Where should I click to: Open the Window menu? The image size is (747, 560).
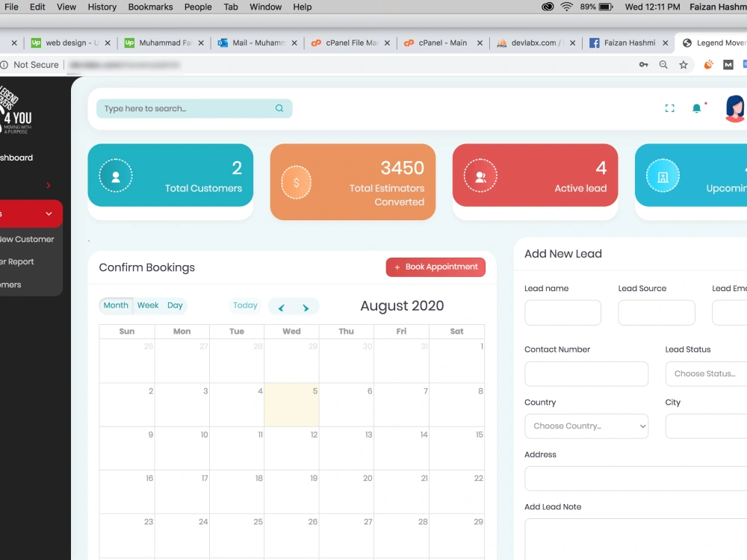(x=265, y=7)
